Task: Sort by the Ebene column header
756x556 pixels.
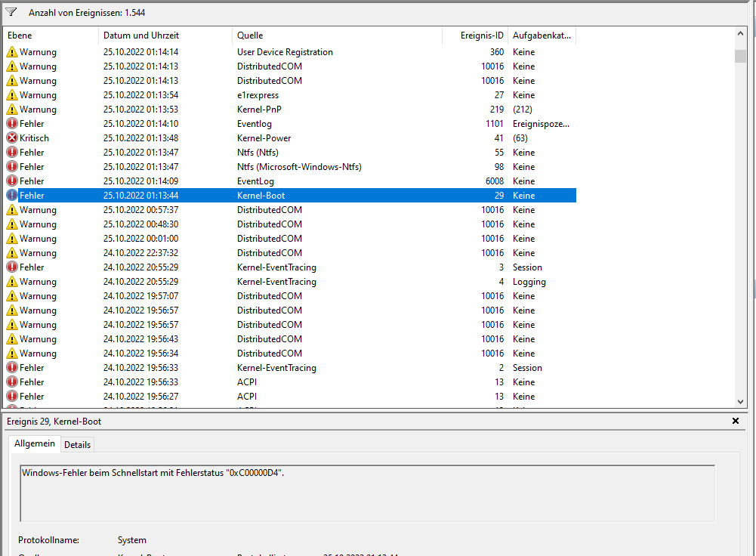Action: tap(51, 36)
